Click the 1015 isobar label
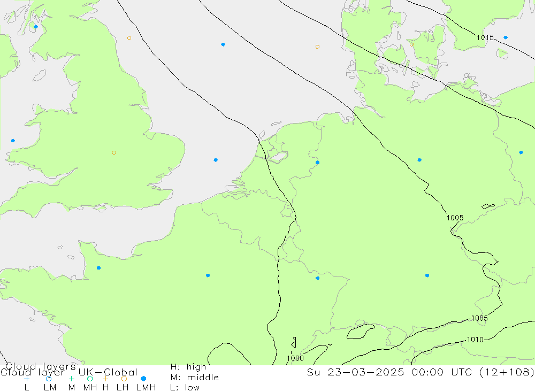The height and width of the screenshot is (392, 535). click(485, 37)
